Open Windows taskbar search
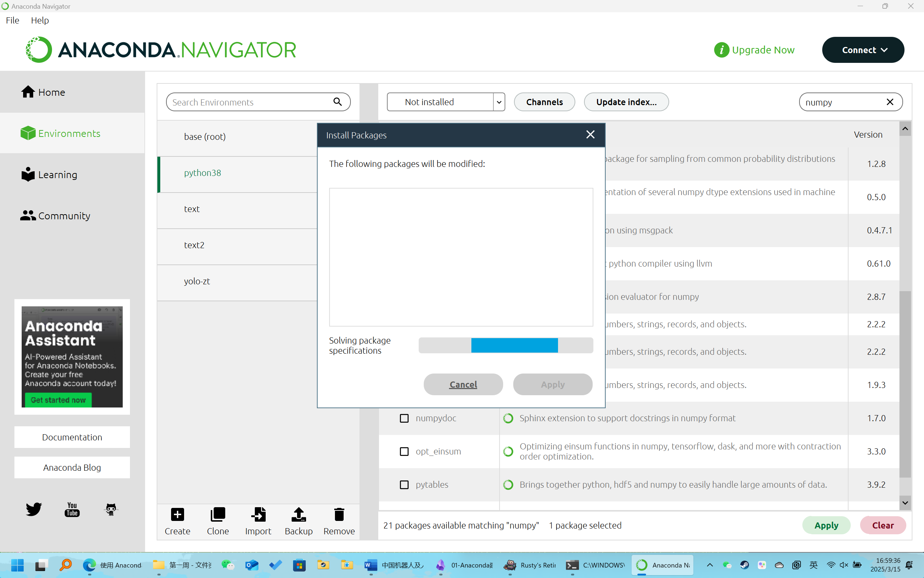 coord(66,565)
